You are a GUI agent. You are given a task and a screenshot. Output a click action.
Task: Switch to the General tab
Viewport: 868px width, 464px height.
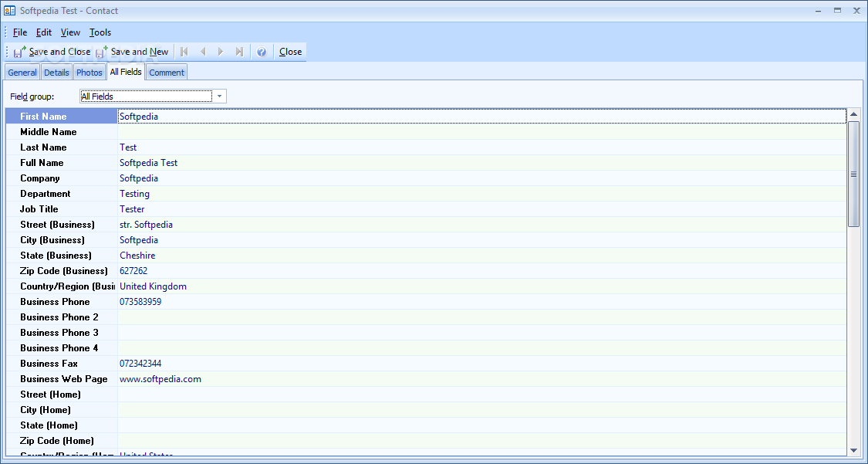pos(22,73)
